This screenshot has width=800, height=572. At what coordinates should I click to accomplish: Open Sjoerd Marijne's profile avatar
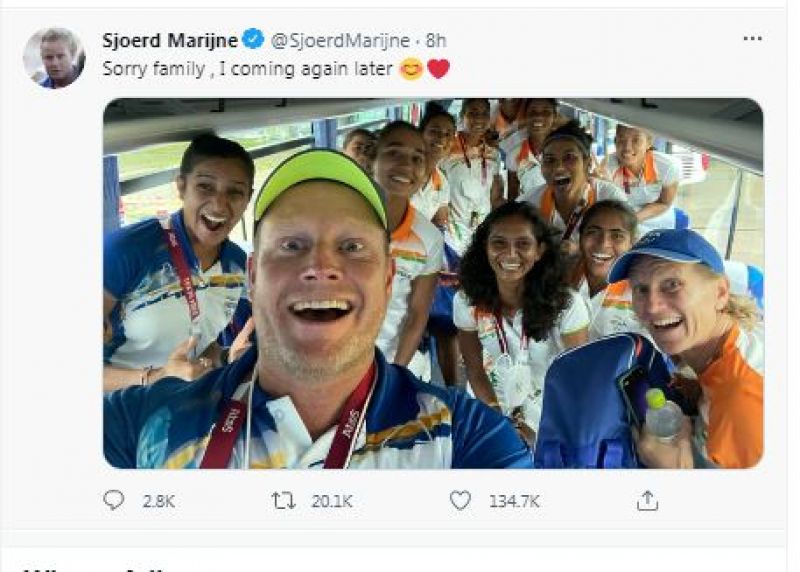click(54, 58)
